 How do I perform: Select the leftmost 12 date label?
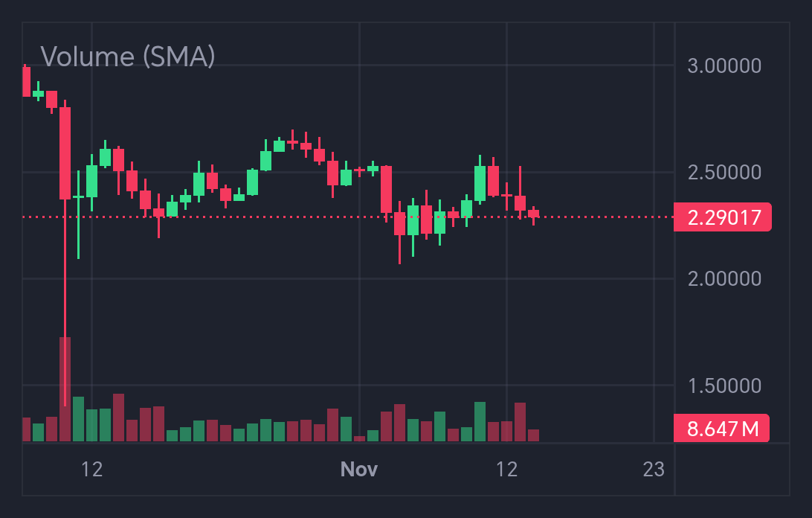pyautogui.click(x=91, y=469)
